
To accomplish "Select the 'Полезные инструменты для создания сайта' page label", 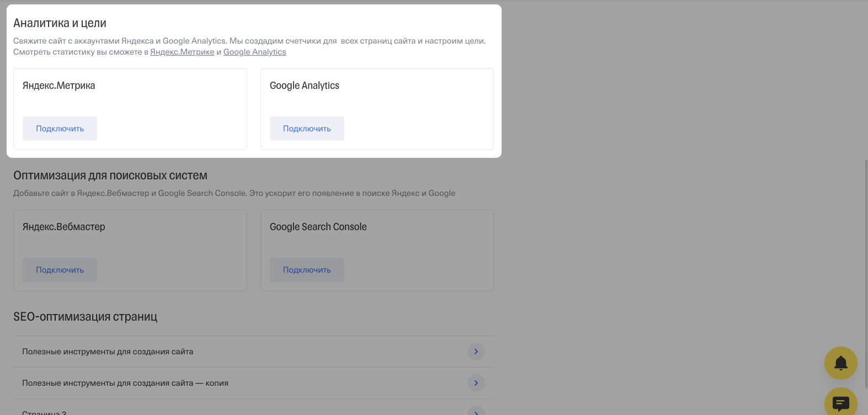I will click(x=108, y=352).
